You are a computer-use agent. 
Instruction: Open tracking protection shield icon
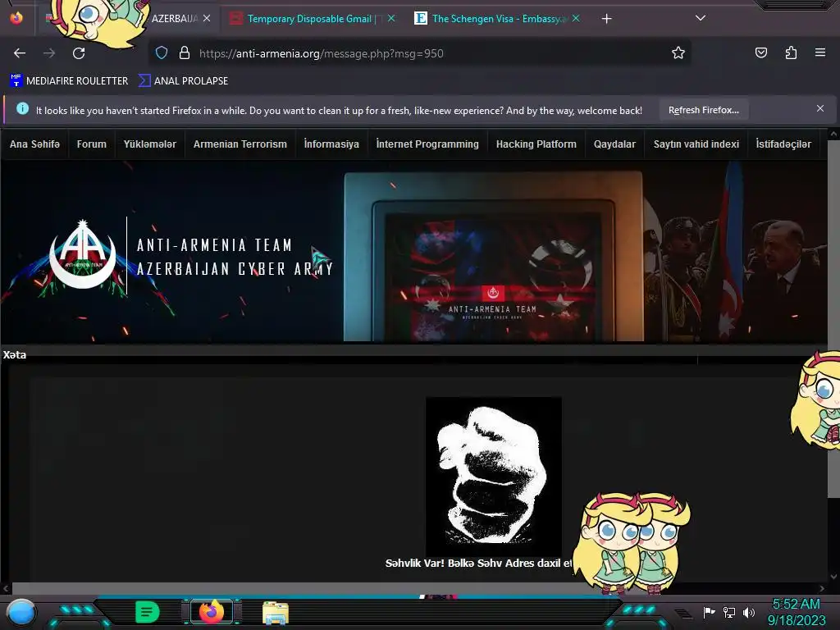162,52
